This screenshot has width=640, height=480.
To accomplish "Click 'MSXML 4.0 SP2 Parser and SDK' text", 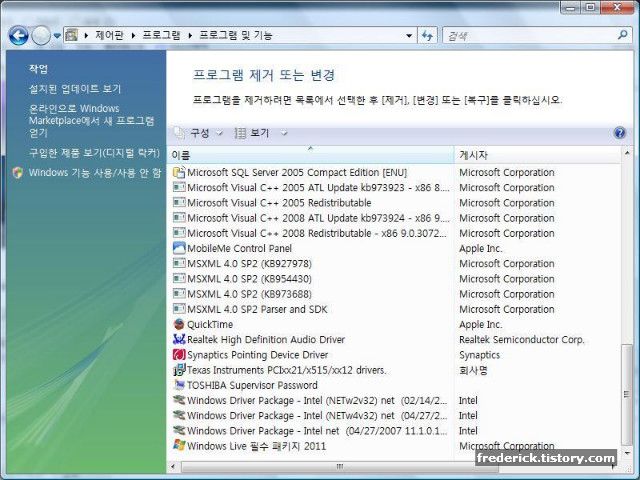I will pos(257,309).
